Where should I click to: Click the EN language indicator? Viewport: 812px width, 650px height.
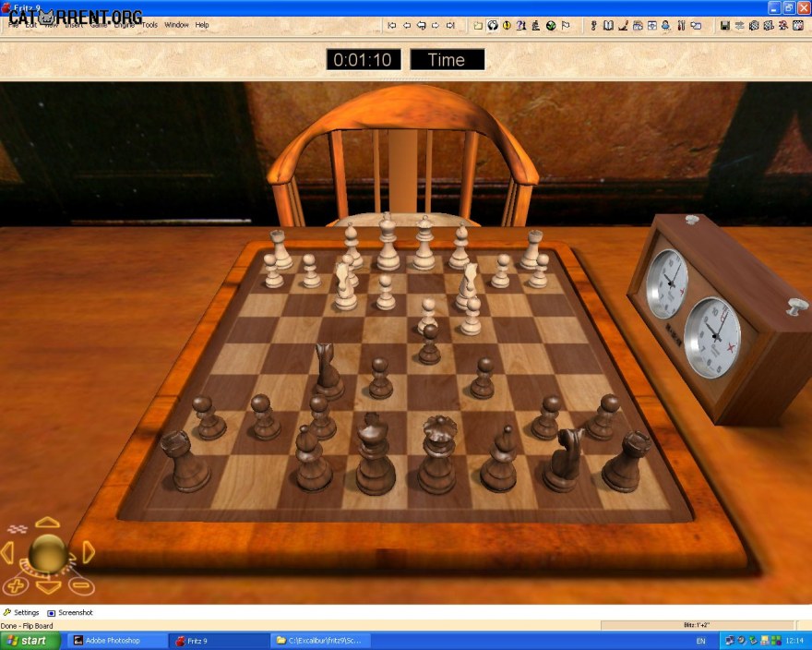[x=700, y=641]
